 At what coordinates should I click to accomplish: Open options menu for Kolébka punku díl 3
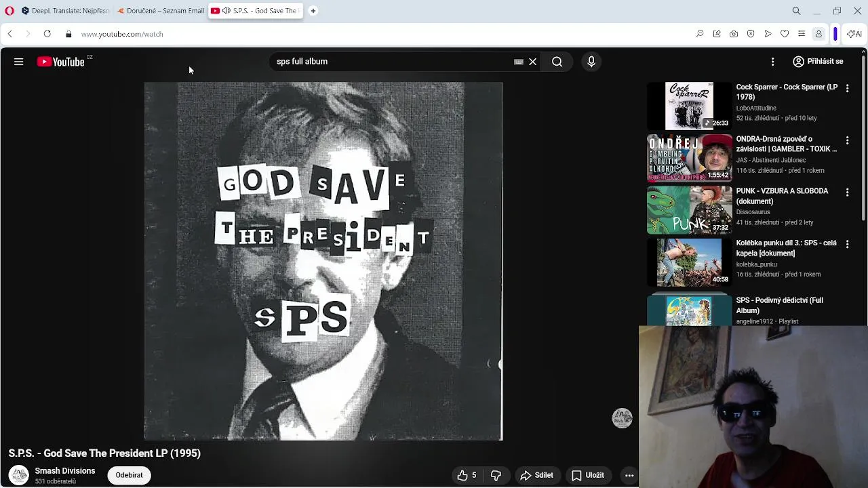[x=847, y=244]
